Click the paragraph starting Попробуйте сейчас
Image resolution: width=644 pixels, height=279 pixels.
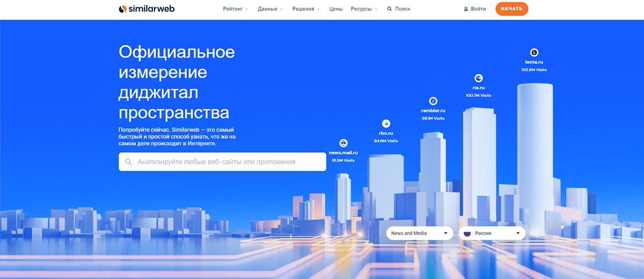177,137
